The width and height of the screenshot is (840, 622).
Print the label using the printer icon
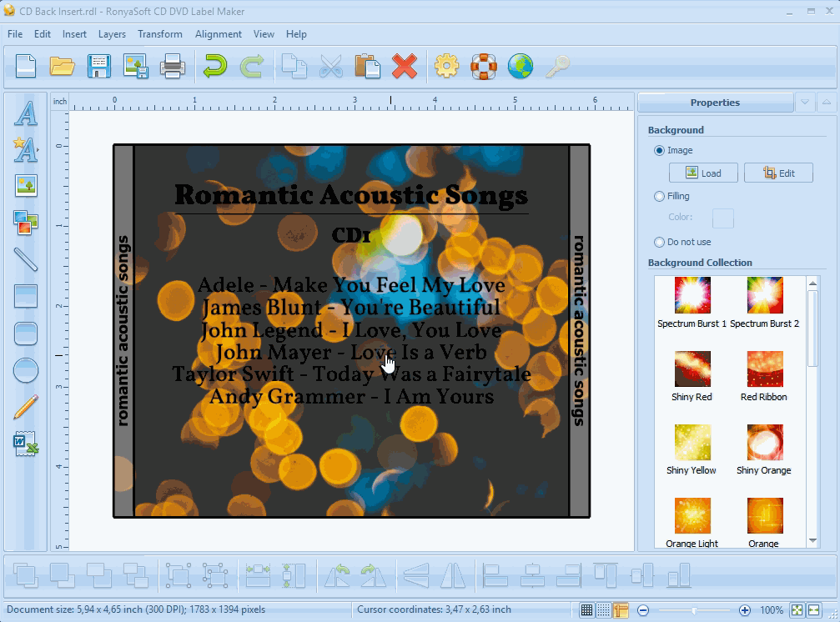173,67
